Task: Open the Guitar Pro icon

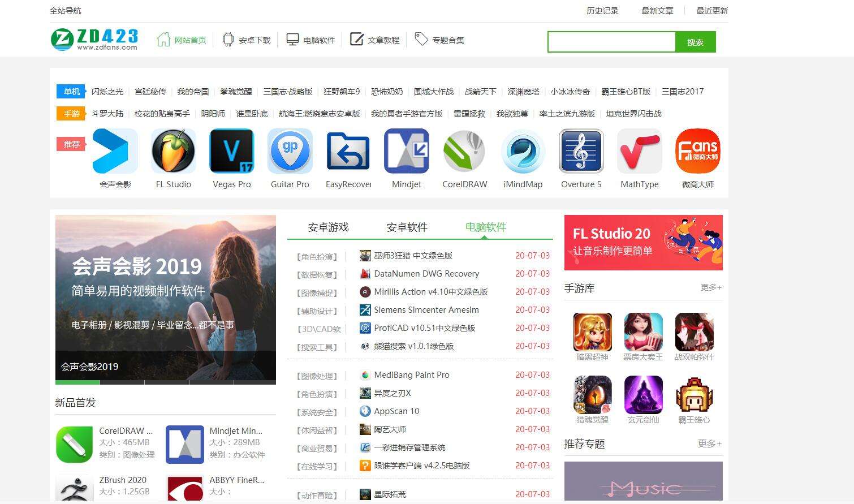Action: 290,151
